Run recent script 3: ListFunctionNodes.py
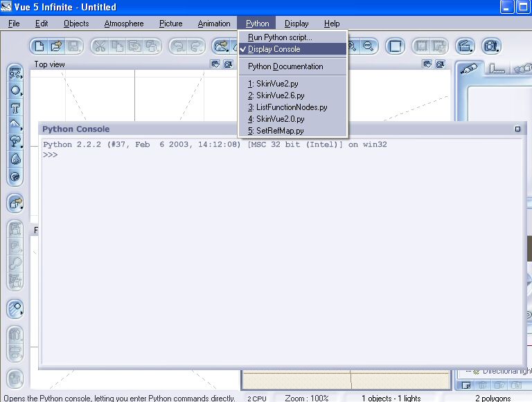Viewport: 532px width, 402px height. [x=292, y=107]
